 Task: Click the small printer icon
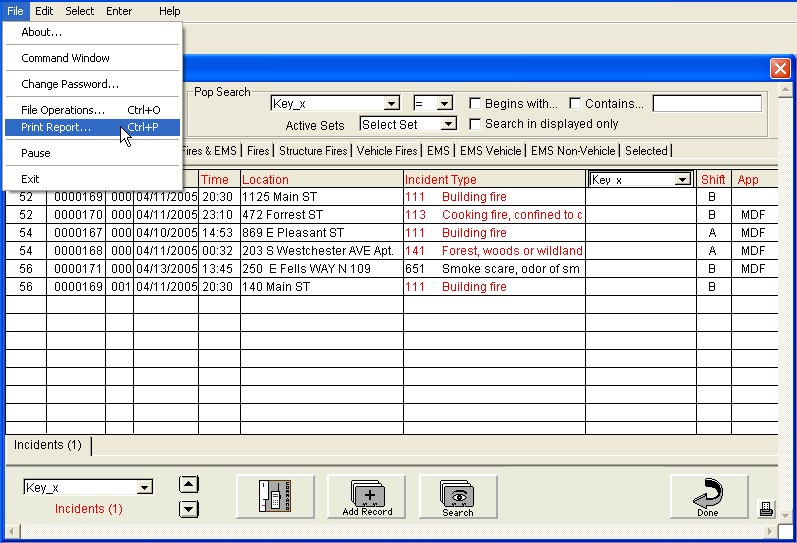click(x=766, y=508)
